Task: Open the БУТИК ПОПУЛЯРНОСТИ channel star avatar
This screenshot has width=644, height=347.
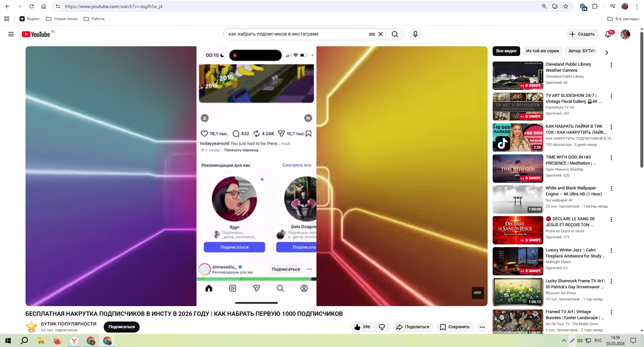Action: [32, 327]
